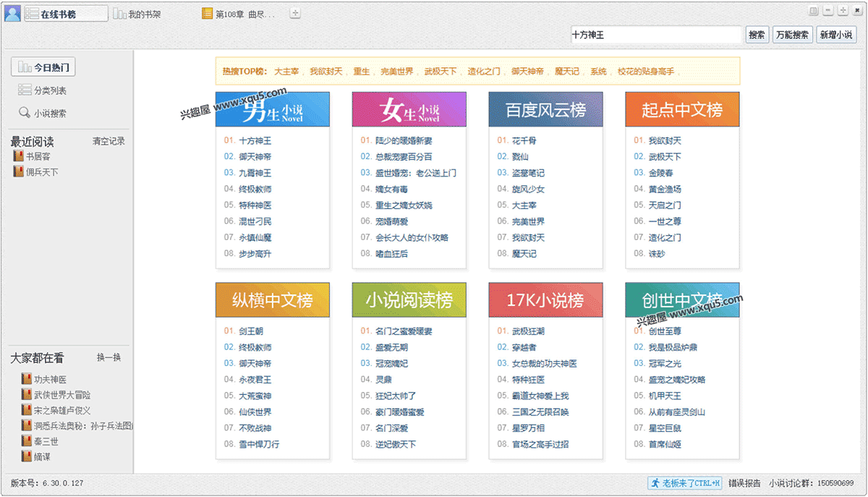The image size is (868, 497).
Task: Click the 小说阅读榜 banner header
Action: click(x=409, y=300)
